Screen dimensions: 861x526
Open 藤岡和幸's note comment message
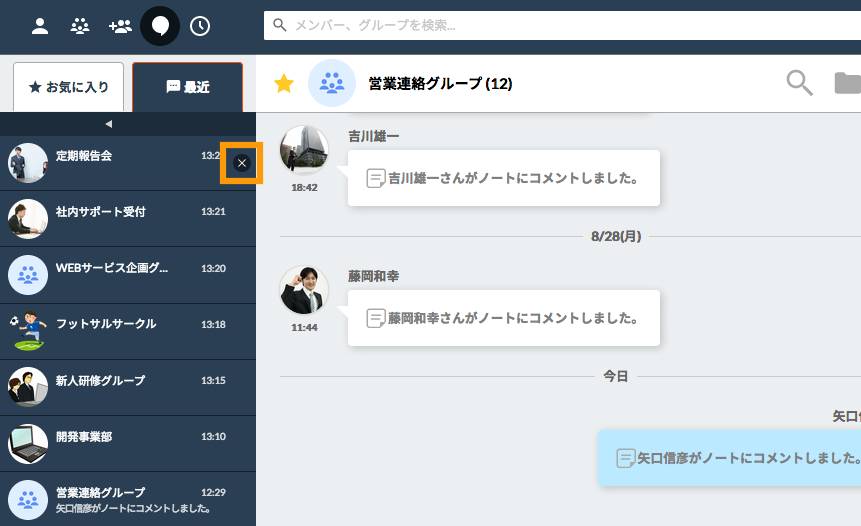[x=503, y=318]
